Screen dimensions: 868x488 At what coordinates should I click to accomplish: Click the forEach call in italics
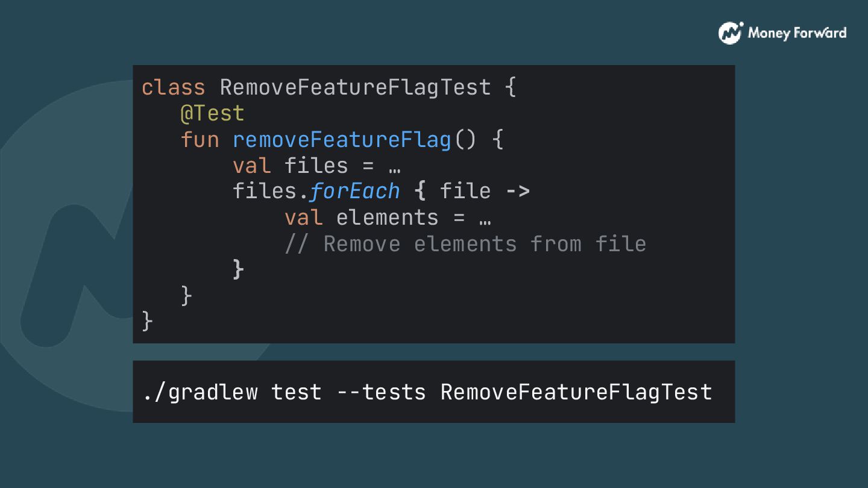(355, 192)
